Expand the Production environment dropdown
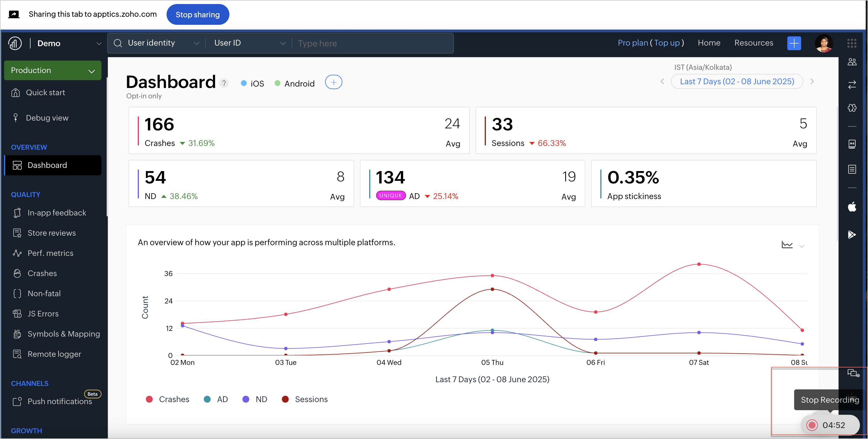The image size is (868, 439). [x=52, y=70]
